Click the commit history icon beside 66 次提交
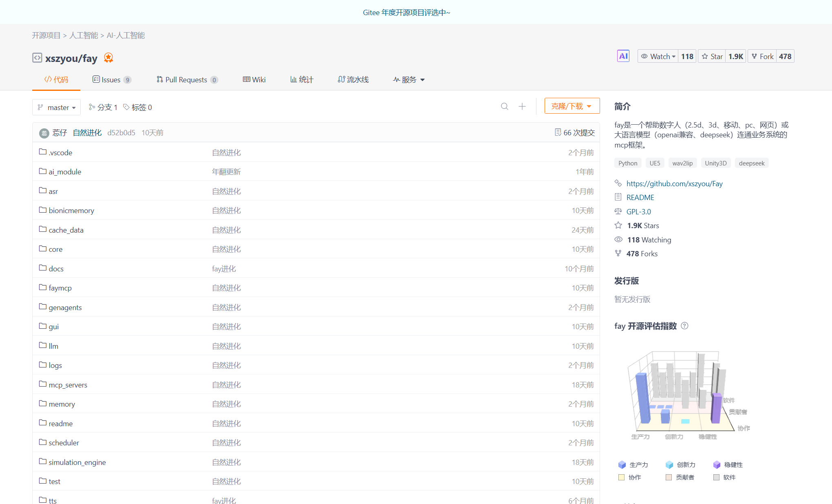832x504 pixels. pos(558,132)
